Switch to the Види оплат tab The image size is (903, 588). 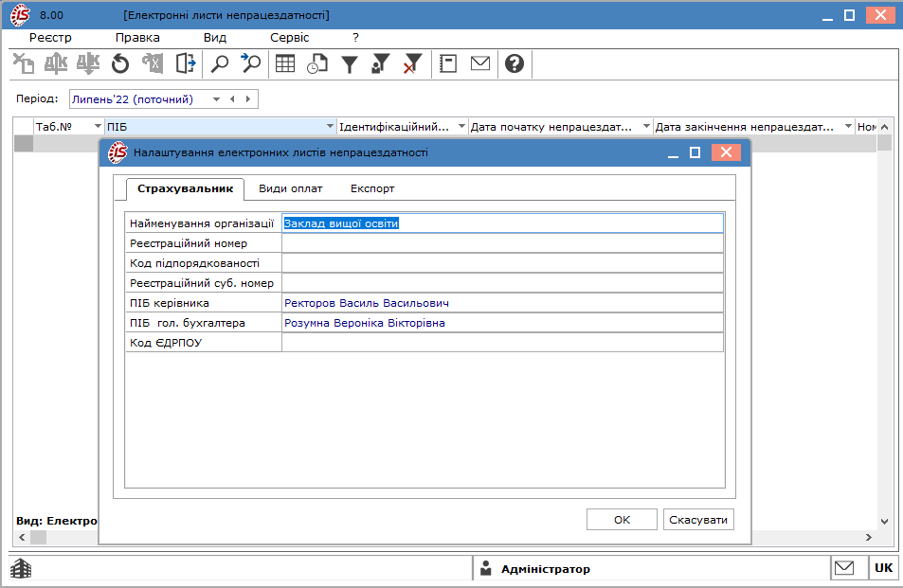pos(290,188)
